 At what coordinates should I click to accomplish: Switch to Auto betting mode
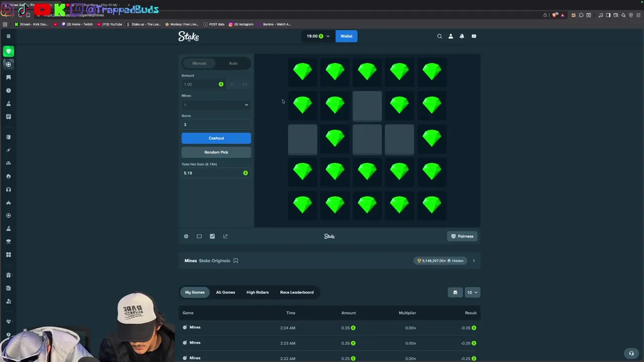[233, 63]
